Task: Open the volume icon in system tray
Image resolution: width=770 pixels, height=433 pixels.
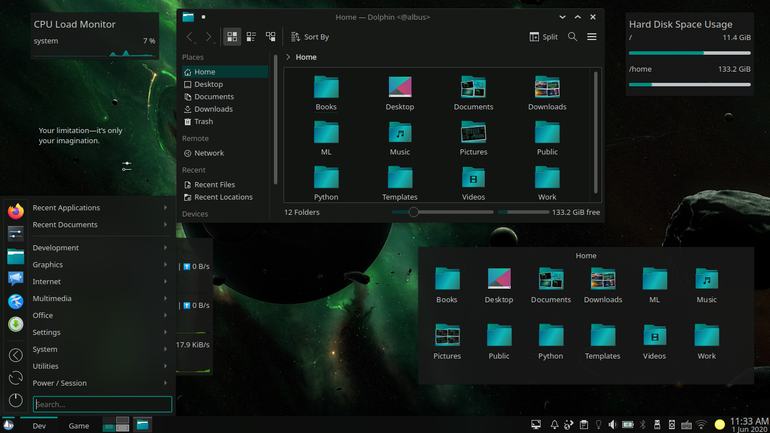Action: click(612, 425)
